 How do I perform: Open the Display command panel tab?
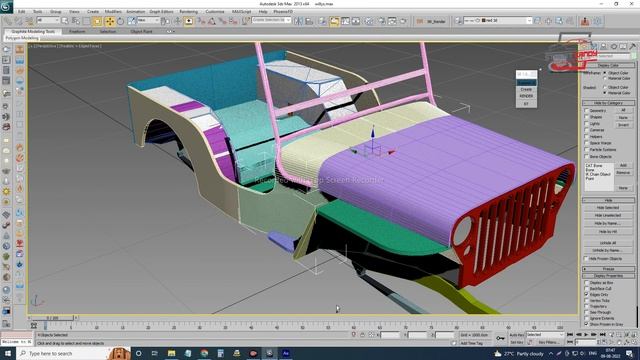tap(623, 47)
